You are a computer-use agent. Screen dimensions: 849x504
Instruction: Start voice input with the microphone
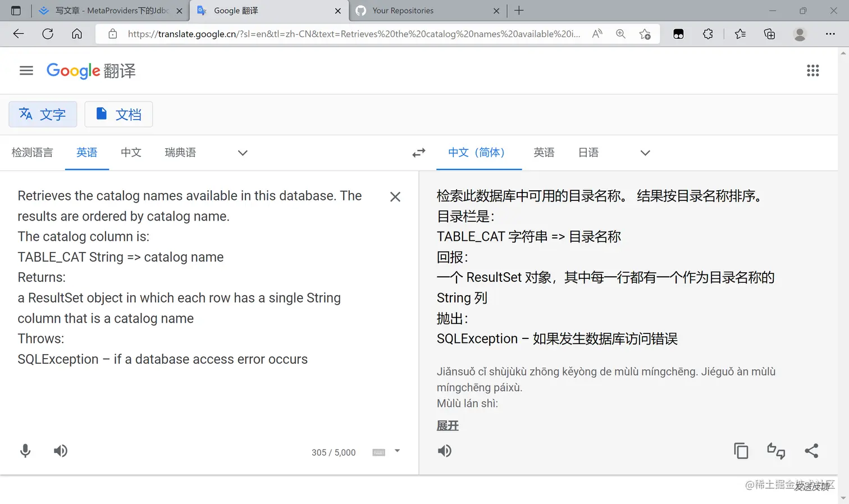[25, 451]
